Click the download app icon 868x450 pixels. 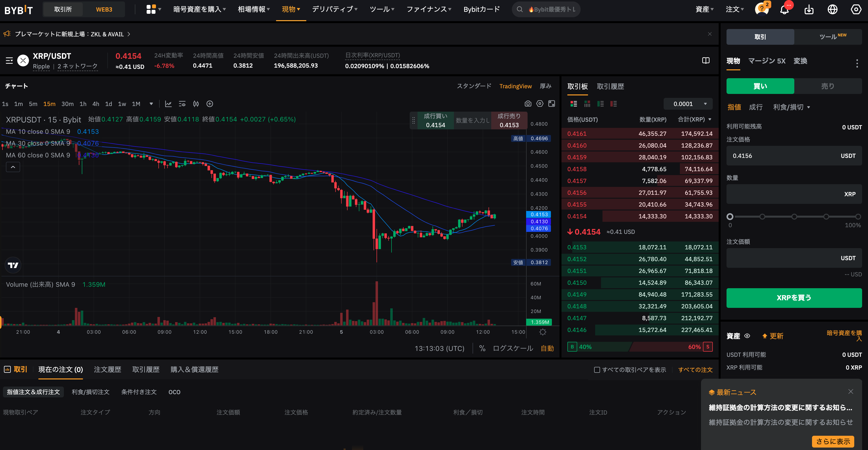809,9
